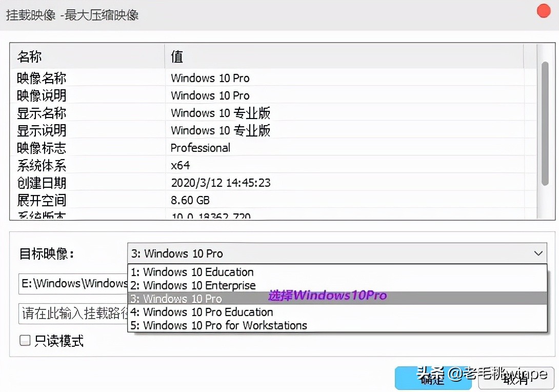Image resolution: width=559 pixels, height=392 pixels.
Task: Click the 目标映像 label
Action: (46, 254)
